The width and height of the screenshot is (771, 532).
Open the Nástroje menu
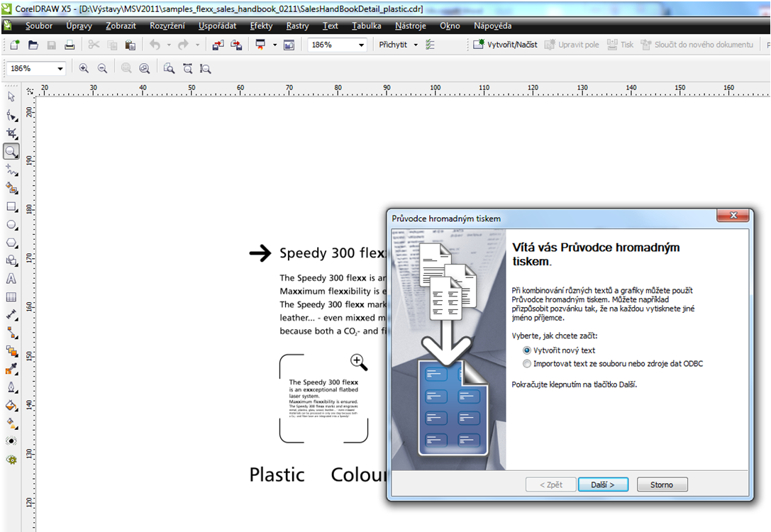click(x=410, y=26)
